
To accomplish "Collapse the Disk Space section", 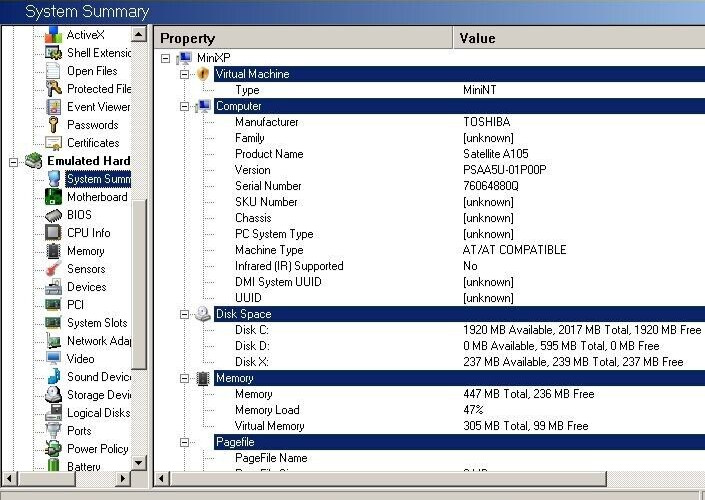I will point(184,314).
